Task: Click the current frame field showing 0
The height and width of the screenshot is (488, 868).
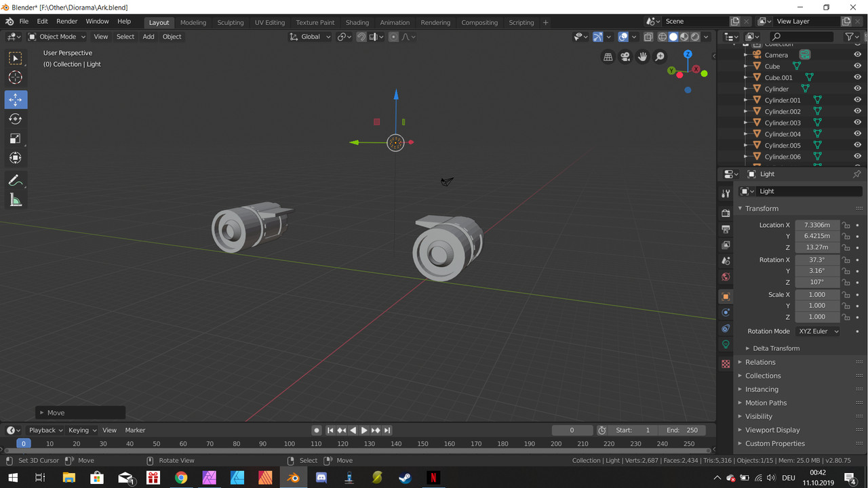Action: [x=572, y=430]
